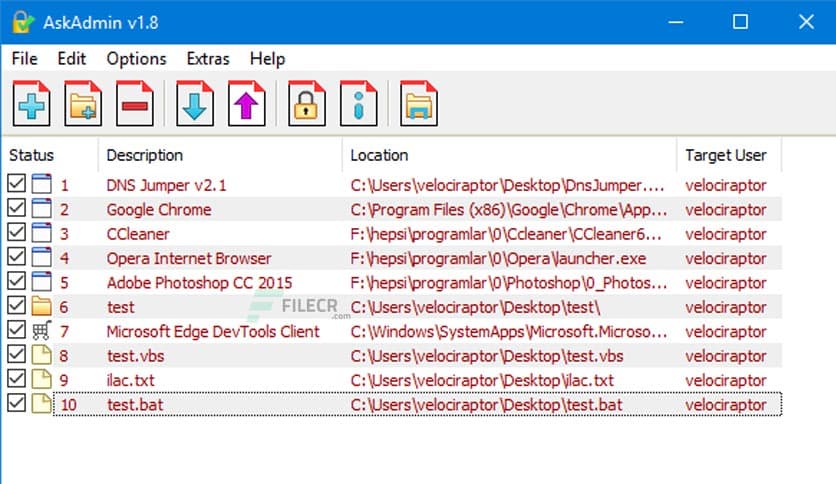Click the C:\Program Files (x86)\Google\Chrome location
Image resolution: width=836 pixels, height=484 pixels.
[509, 209]
